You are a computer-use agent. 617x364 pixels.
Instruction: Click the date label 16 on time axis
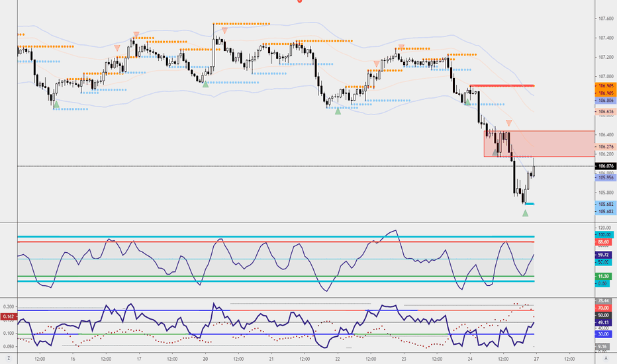point(73,359)
